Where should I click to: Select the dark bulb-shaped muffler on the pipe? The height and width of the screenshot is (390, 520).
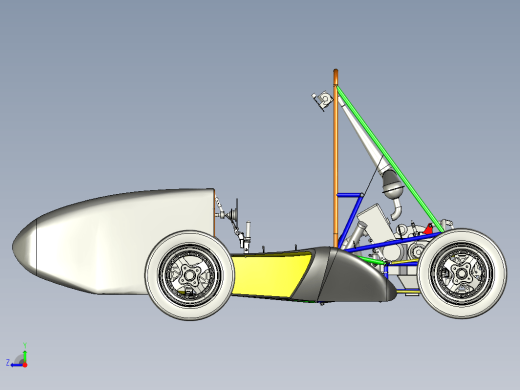pyautogui.click(x=393, y=184)
